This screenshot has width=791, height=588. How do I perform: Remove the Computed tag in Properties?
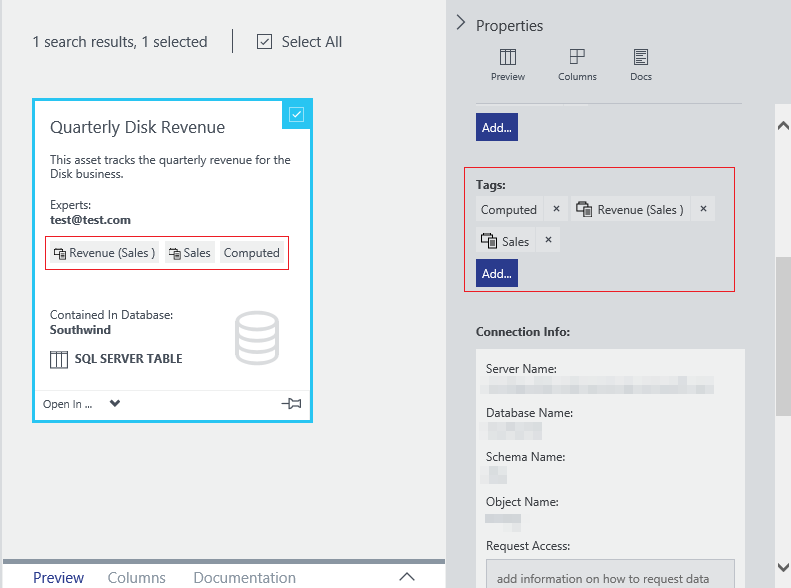pos(556,209)
